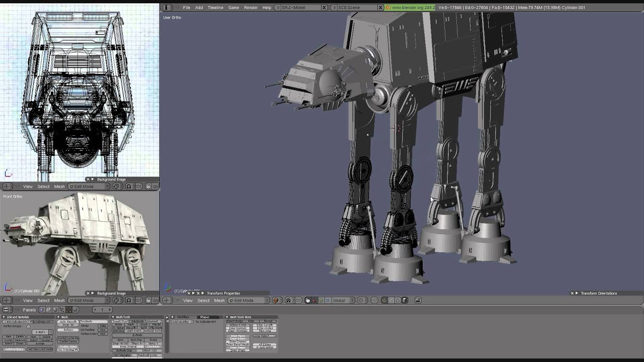This screenshot has width=644, height=362.
Task: Switch to Logic context button in Panels
Action: click(x=42, y=310)
